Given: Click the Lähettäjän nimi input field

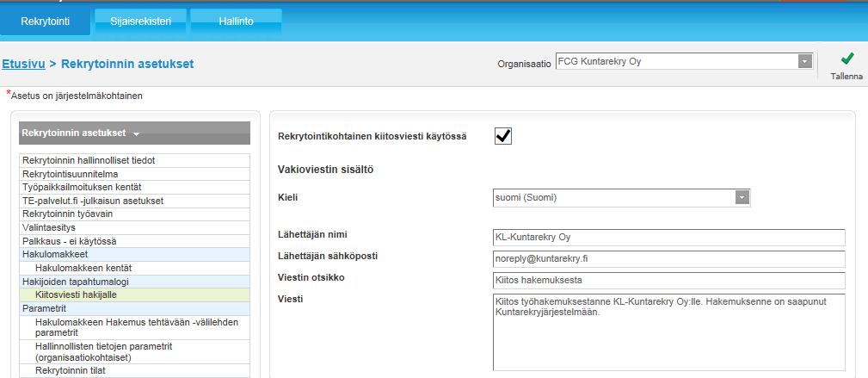Looking at the screenshot, I should [x=668, y=238].
